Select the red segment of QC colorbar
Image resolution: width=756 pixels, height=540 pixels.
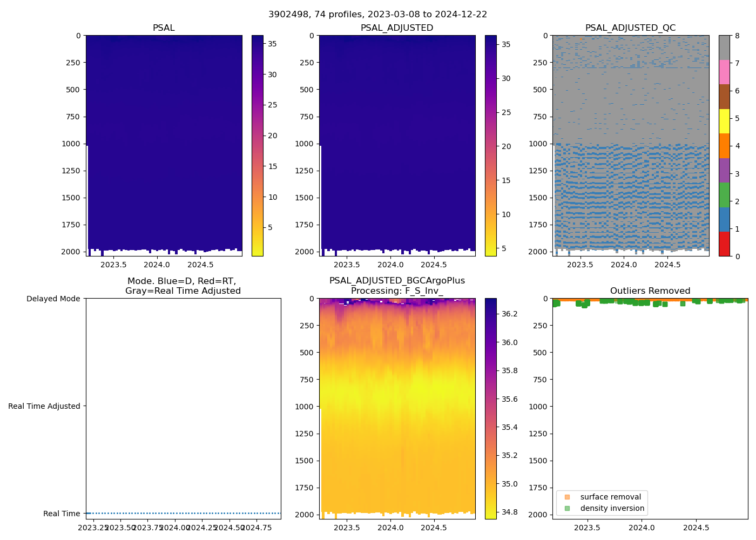point(724,244)
